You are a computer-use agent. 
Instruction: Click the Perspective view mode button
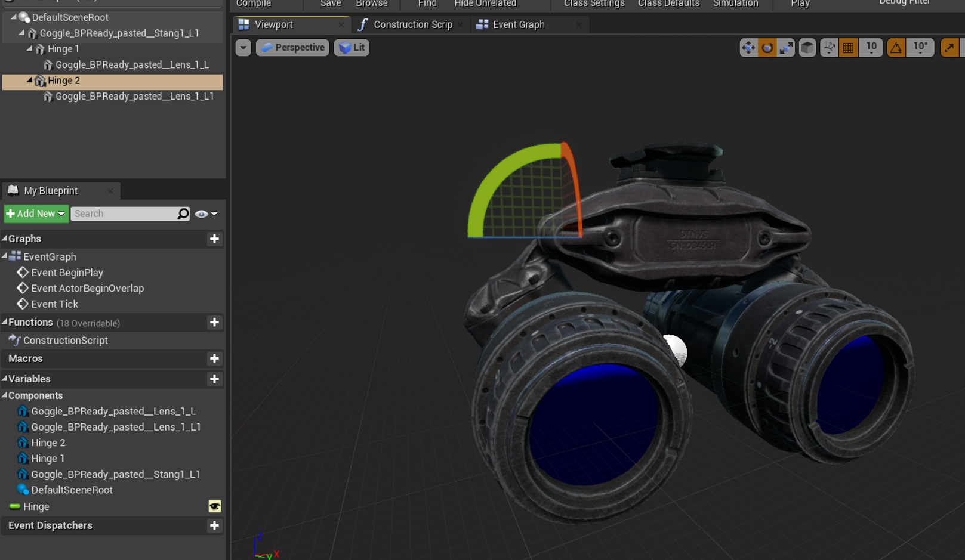pyautogui.click(x=292, y=48)
